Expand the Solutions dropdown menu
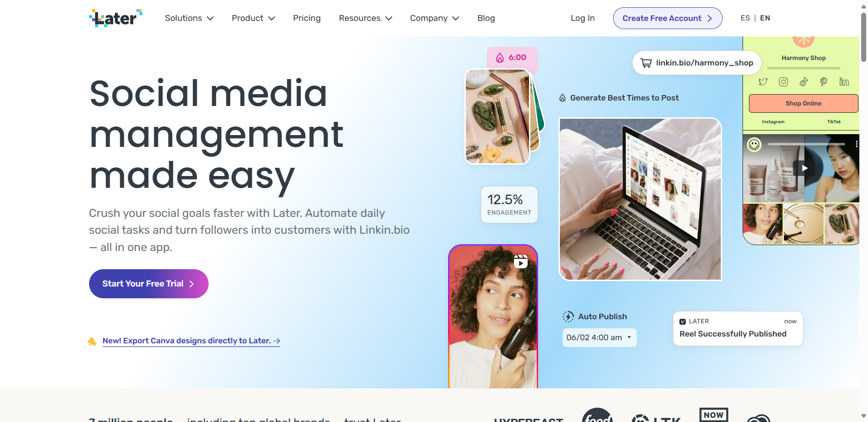Screen dimensions: 868x422 point(189,18)
